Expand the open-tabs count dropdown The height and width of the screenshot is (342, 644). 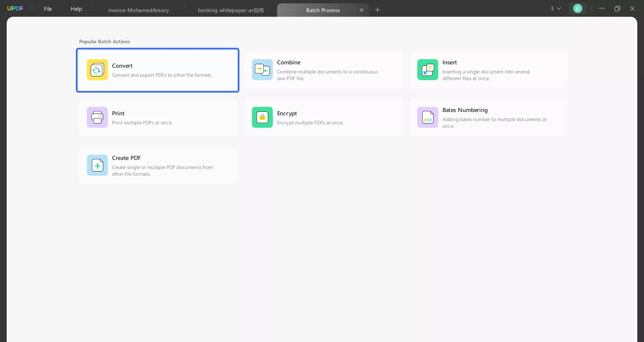556,9
